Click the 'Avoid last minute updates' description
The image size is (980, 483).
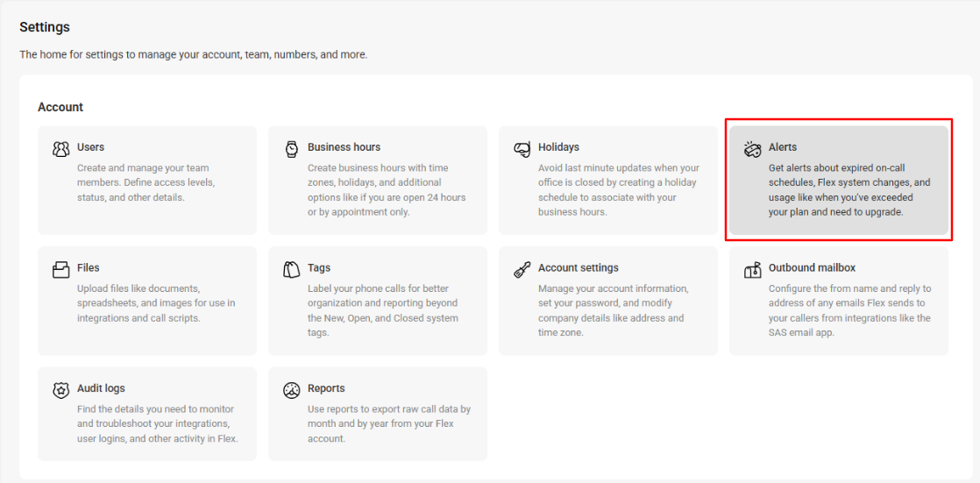pos(619,190)
